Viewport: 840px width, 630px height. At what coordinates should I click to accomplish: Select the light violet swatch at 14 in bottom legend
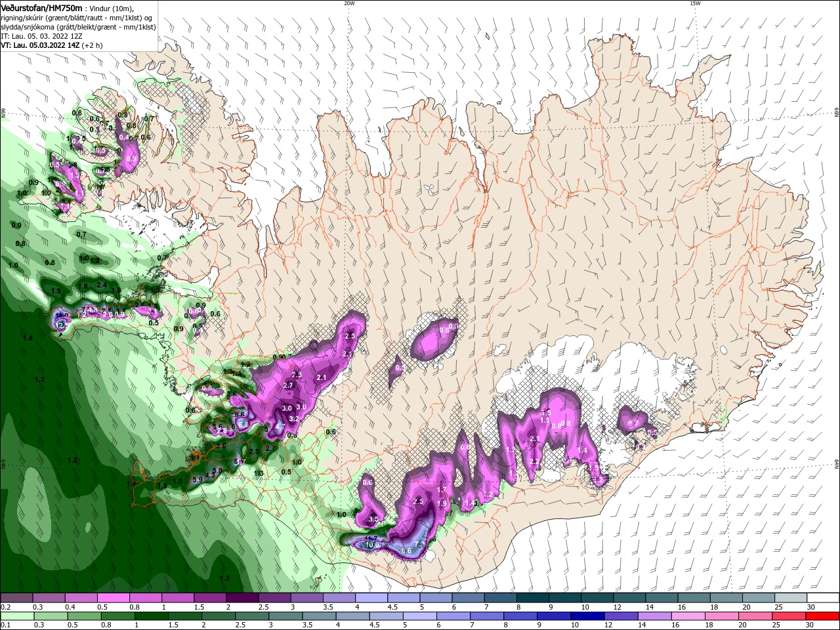(654, 616)
